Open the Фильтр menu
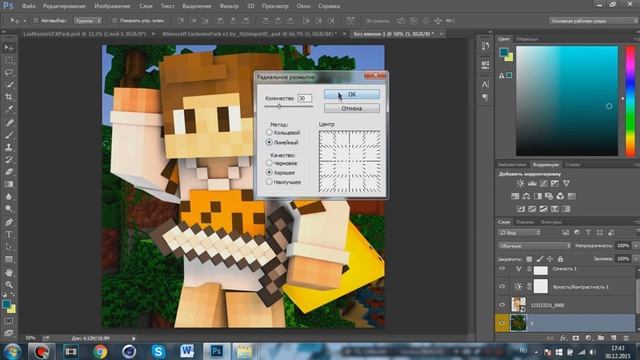The height and width of the screenshot is (360, 640). [229, 6]
